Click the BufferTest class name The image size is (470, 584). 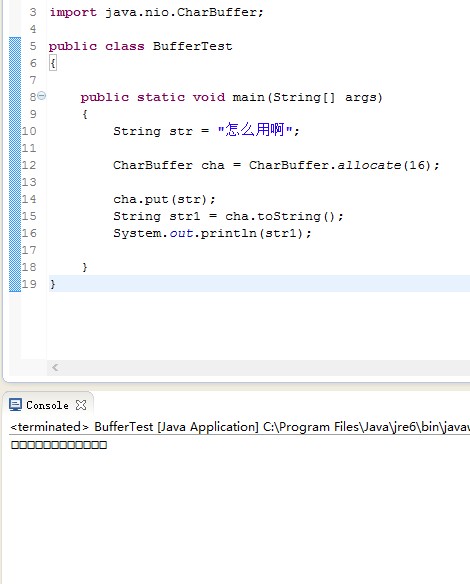tap(192, 46)
